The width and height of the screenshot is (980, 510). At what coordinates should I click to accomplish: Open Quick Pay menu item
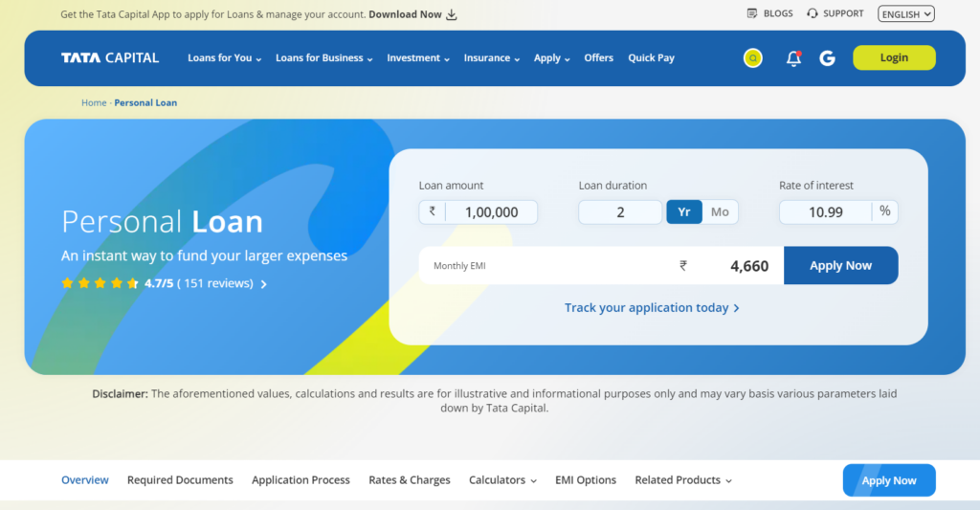pos(651,58)
